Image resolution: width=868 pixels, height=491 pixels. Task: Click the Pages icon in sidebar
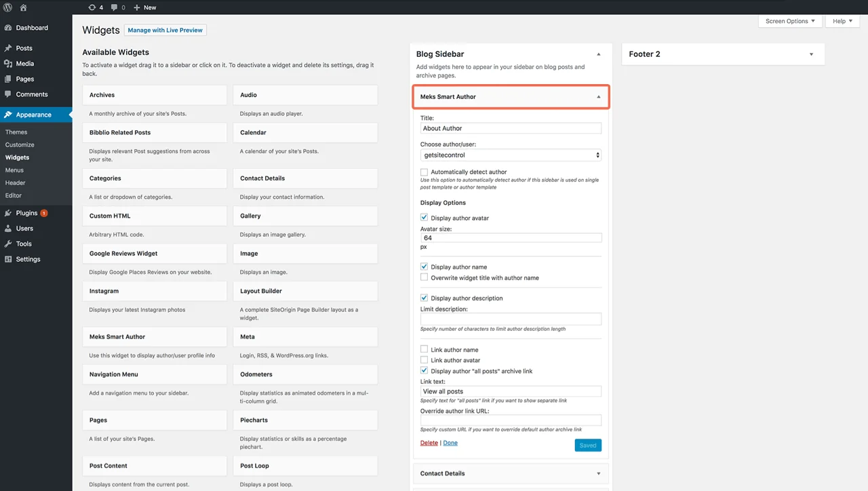coord(8,79)
